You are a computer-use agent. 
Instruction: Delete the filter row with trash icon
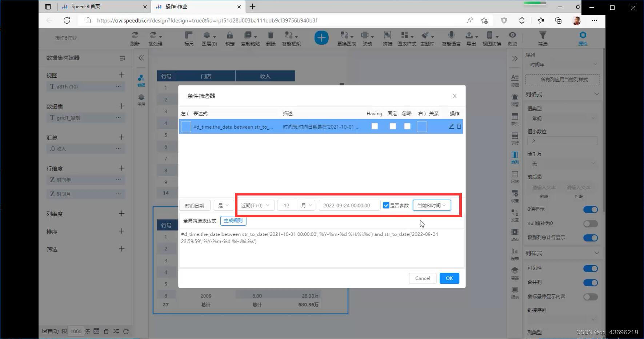tap(459, 126)
